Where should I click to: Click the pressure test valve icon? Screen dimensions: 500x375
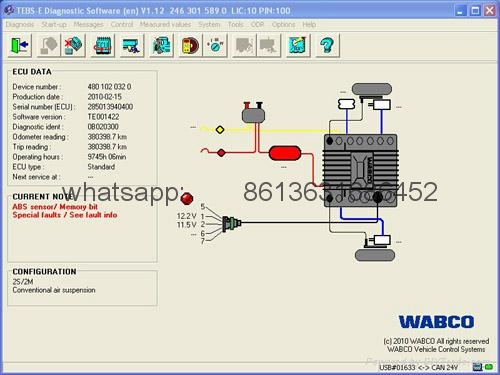click(215, 45)
